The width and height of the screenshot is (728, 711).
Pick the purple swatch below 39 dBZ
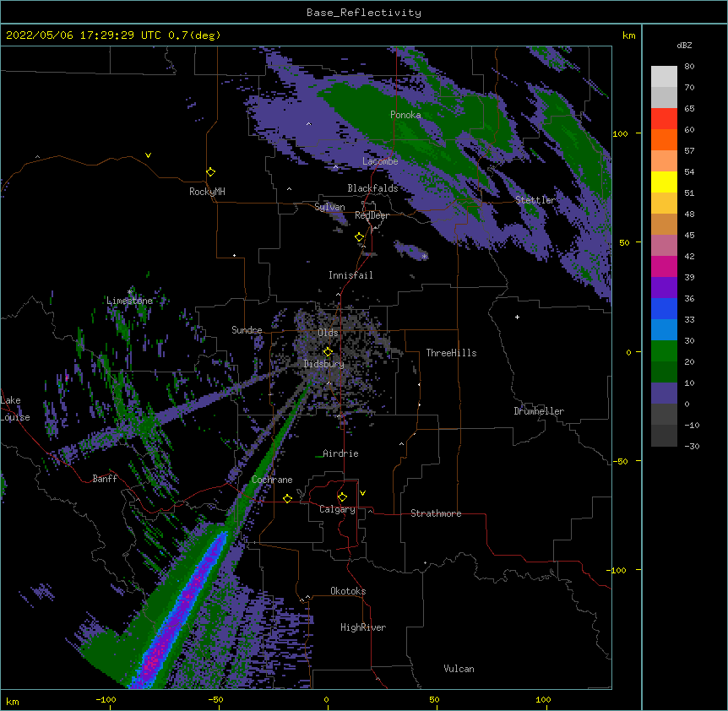(664, 288)
